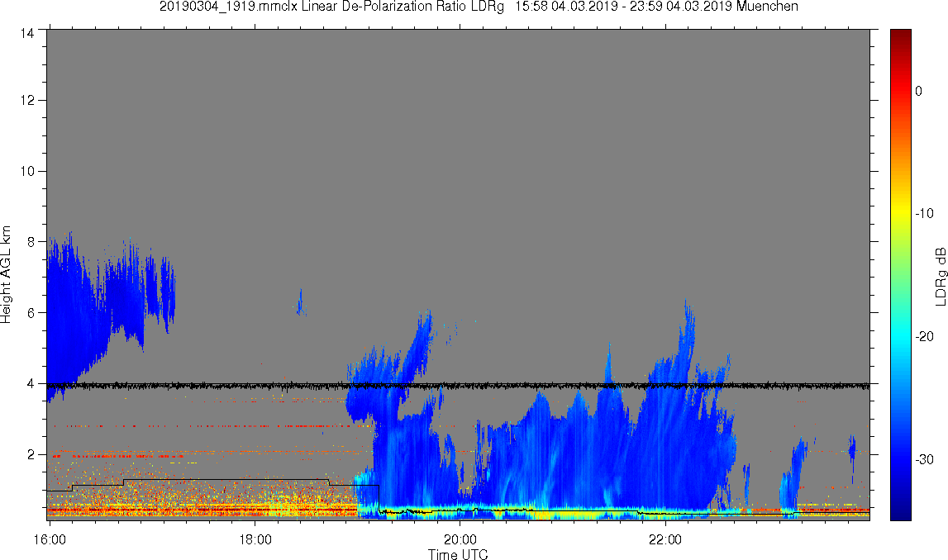Click the colorbar -10 dB label

tap(924, 213)
